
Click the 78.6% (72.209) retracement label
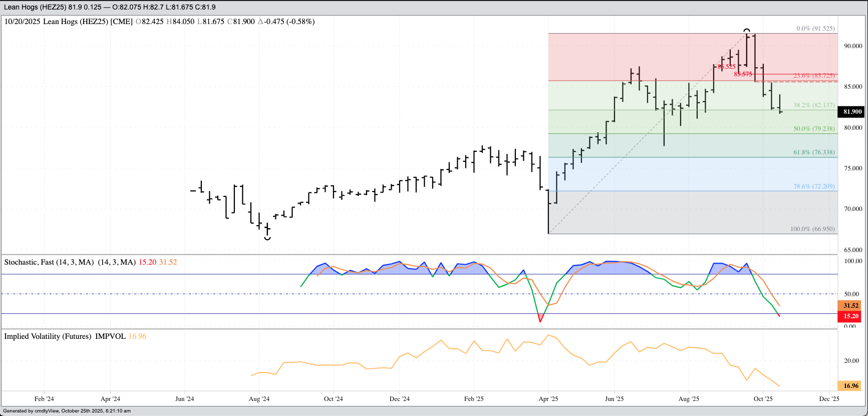pyautogui.click(x=814, y=186)
